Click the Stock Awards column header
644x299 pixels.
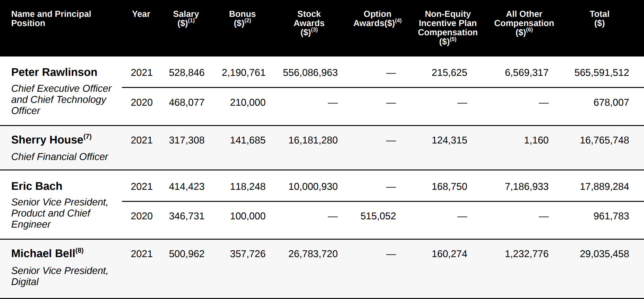tap(309, 23)
